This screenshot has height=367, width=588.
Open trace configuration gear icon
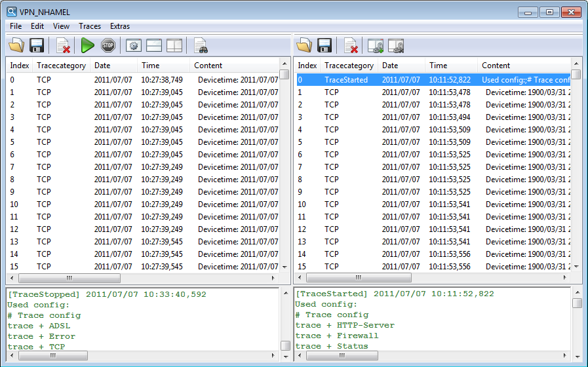tap(134, 45)
